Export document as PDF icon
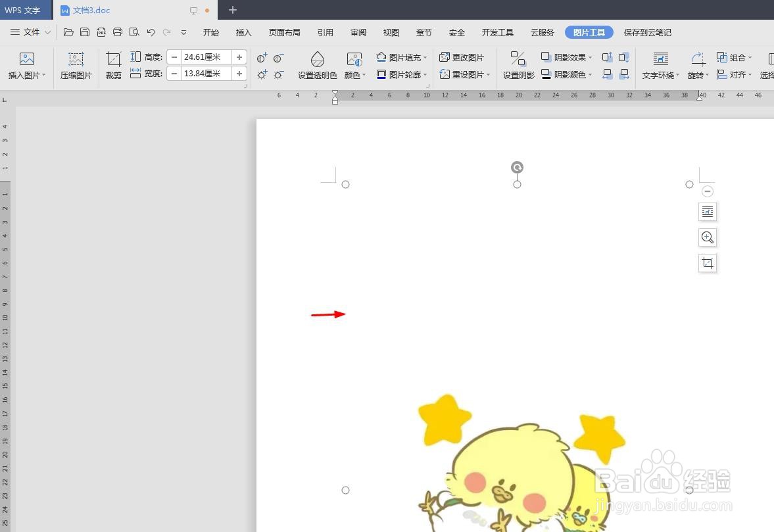The height and width of the screenshot is (532, 774). pyautogui.click(x=101, y=32)
